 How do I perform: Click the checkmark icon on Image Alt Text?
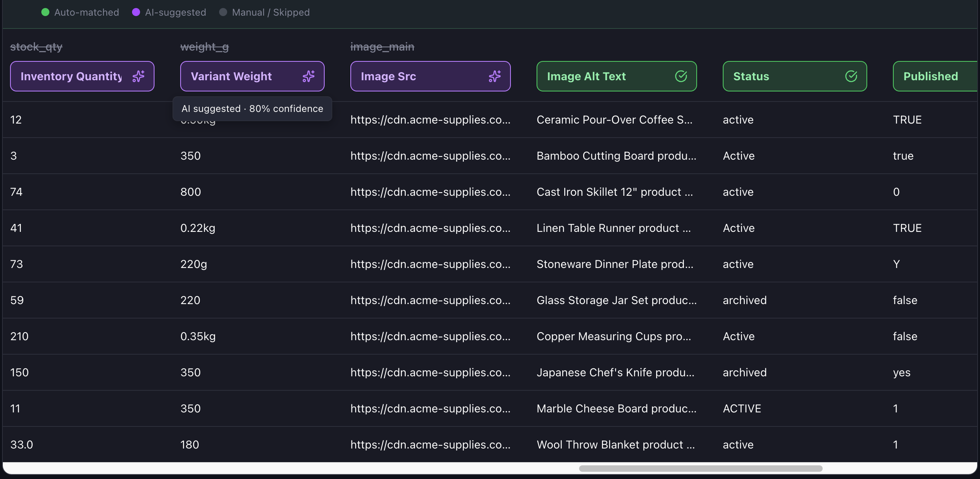tap(681, 76)
